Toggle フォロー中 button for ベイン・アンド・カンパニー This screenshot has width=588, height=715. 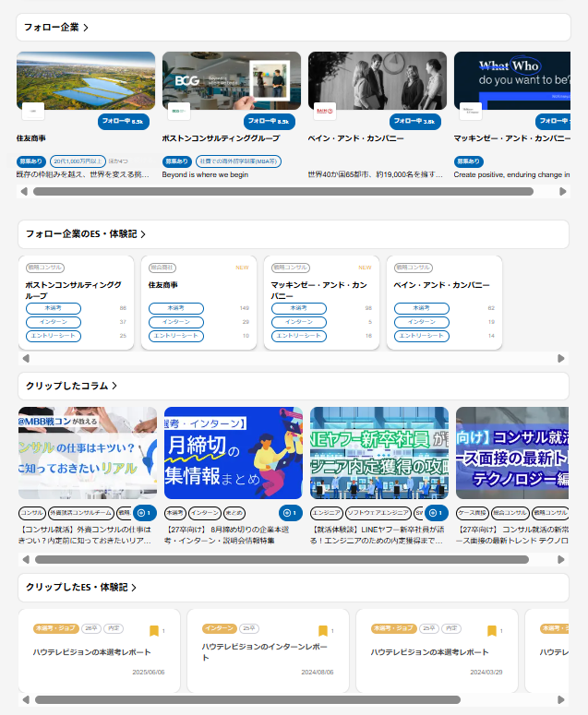pos(415,121)
